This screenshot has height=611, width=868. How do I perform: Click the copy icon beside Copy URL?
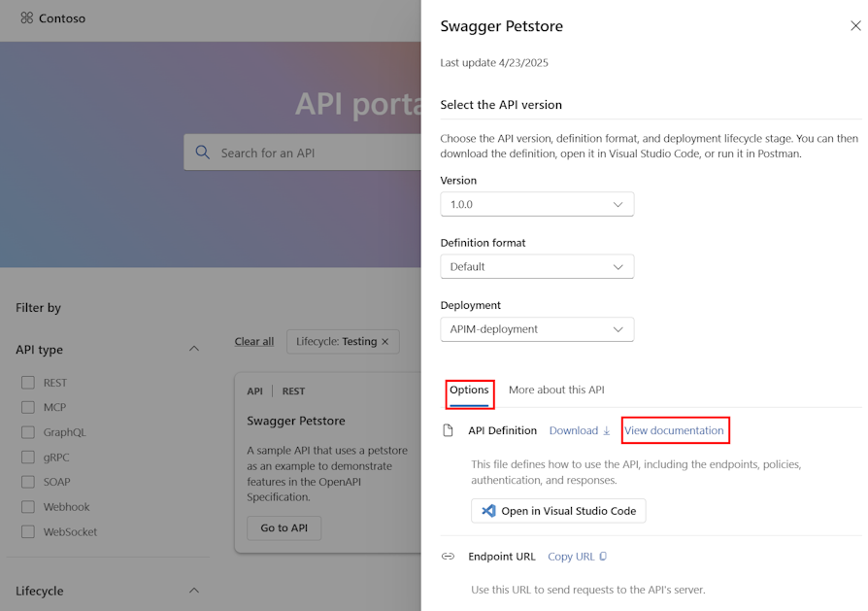(x=604, y=556)
